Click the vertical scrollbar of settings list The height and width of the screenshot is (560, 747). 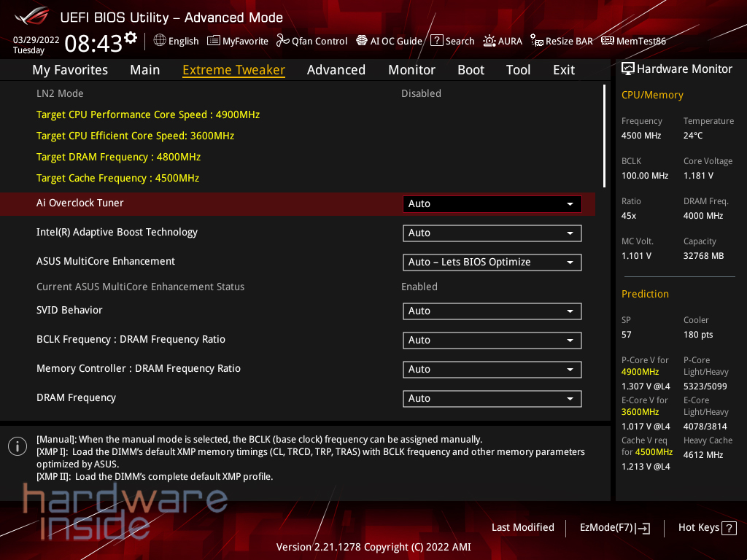(604, 136)
